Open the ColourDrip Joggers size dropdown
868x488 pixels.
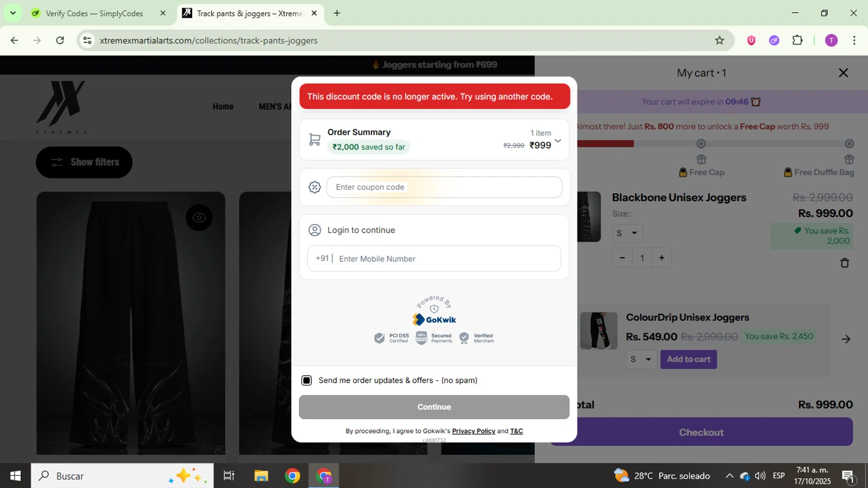coord(641,359)
